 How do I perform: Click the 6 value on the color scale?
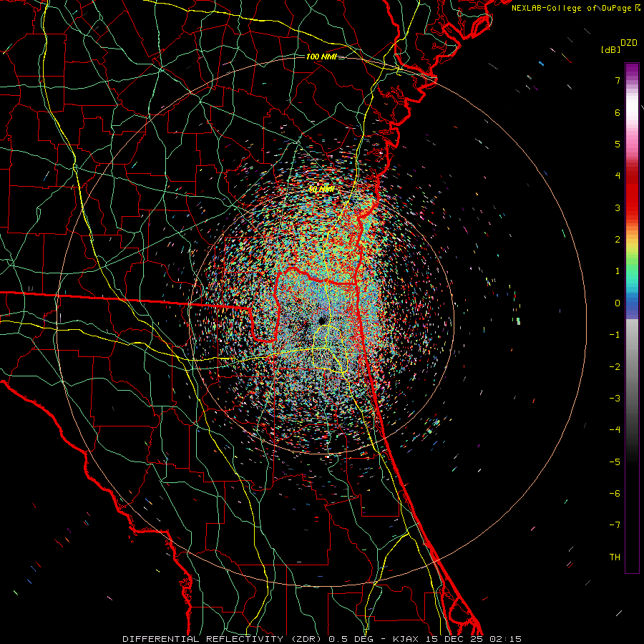(618, 112)
